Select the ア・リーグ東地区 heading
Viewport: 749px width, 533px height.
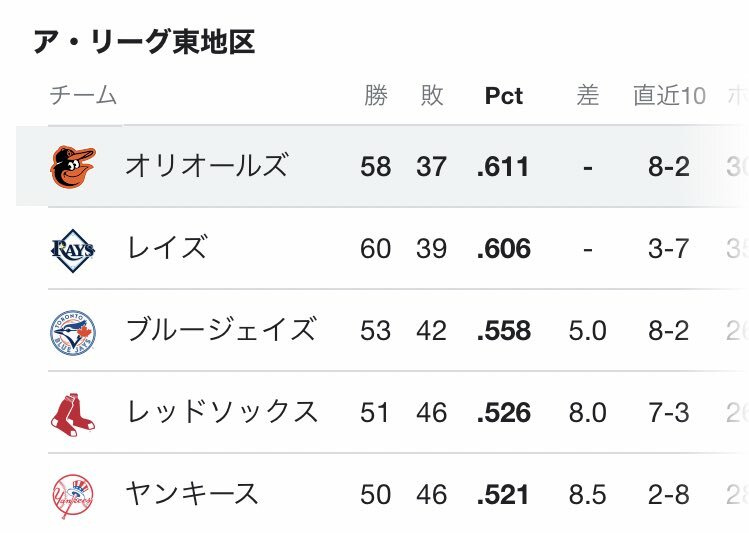pyautogui.click(x=144, y=43)
